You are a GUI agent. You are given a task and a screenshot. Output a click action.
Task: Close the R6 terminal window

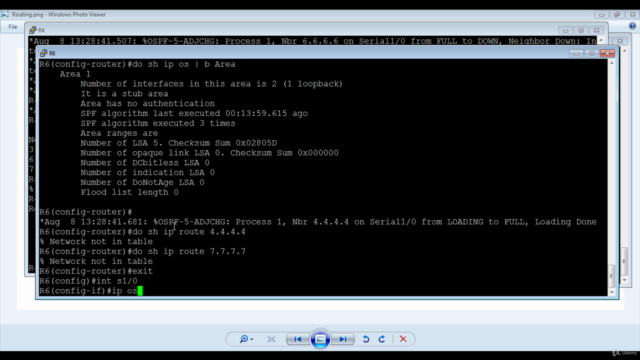pyautogui.click(x=607, y=53)
